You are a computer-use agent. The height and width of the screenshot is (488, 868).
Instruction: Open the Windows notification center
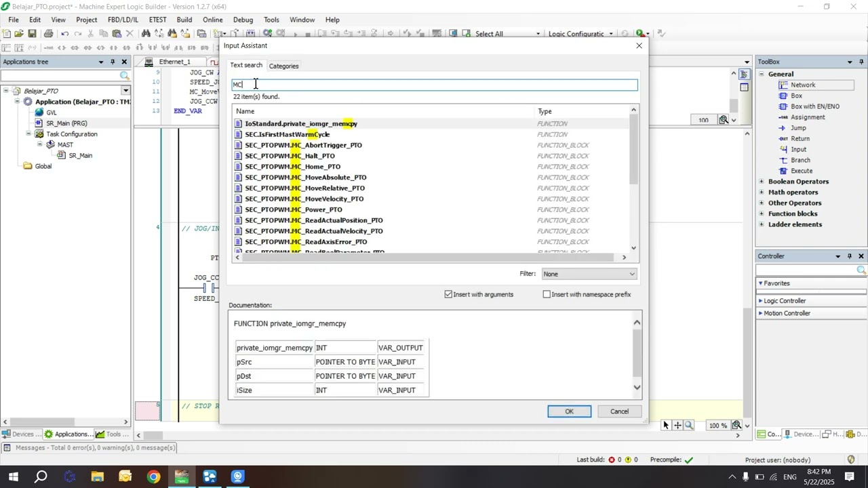[x=849, y=477]
